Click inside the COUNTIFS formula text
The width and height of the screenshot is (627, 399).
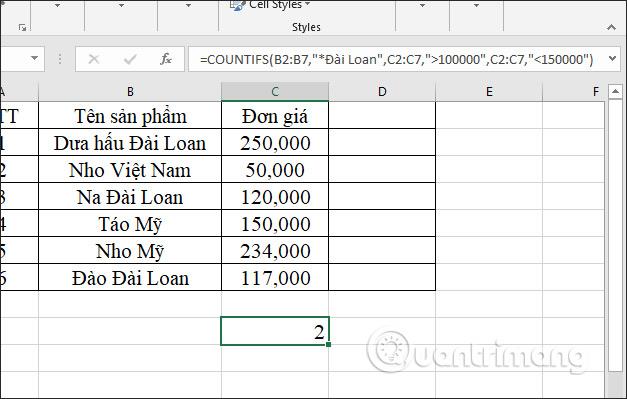click(x=396, y=60)
